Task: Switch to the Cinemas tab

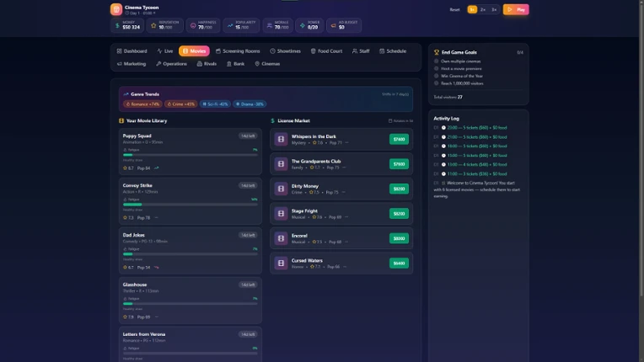Action: (x=267, y=64)
